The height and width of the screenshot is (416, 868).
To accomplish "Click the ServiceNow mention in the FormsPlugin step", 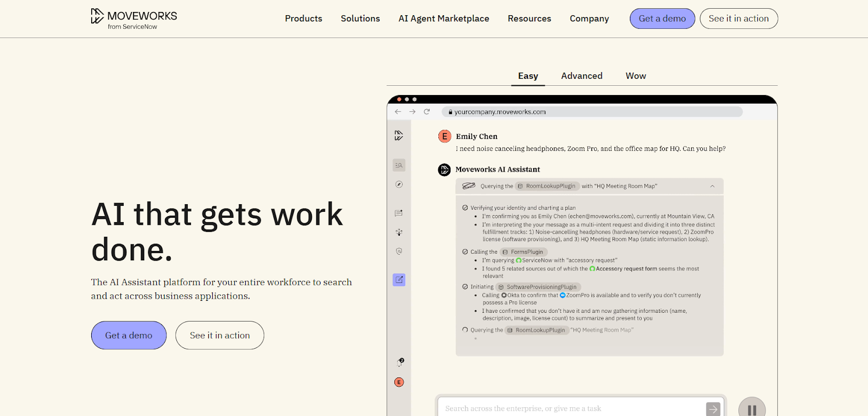I will coord(537,261).
